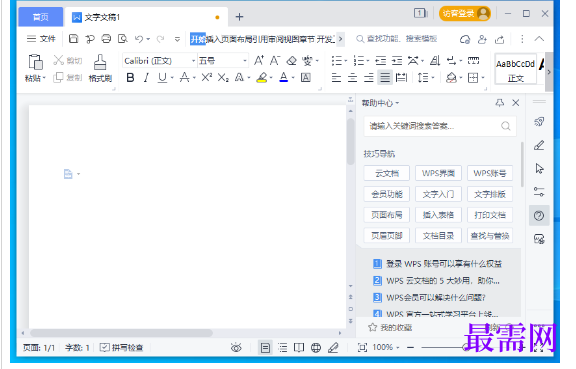Image resolution: width=576 pixels, height=369 pixels.
Task: Click the Undo arrow icon
Action: click(139, 39)
